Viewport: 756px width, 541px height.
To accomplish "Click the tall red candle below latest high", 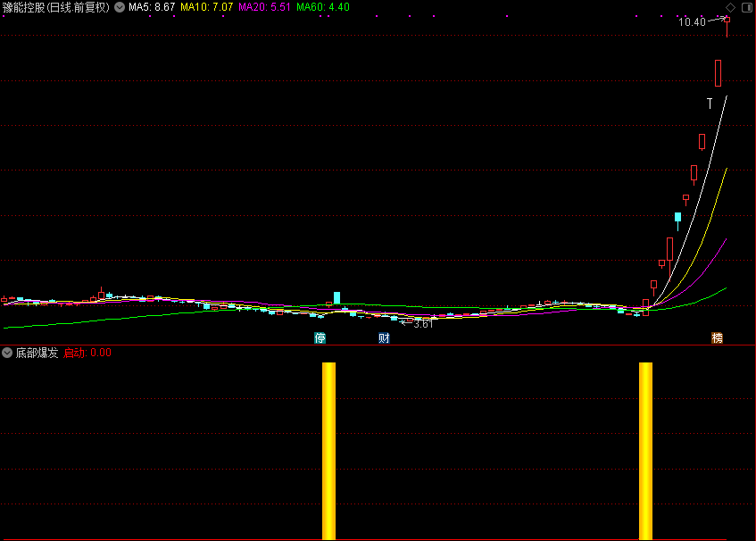I will (718, 73).
